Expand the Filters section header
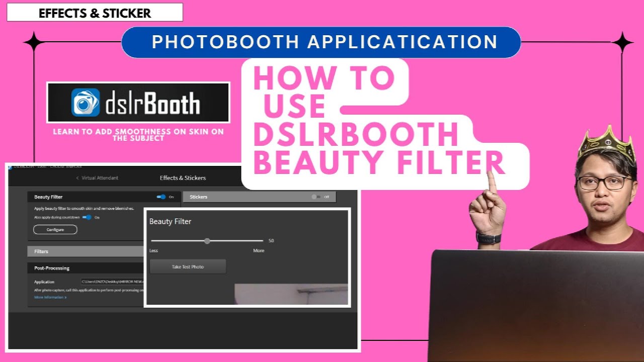This screenshot has height=362, width=644. [x=86, y=251]
